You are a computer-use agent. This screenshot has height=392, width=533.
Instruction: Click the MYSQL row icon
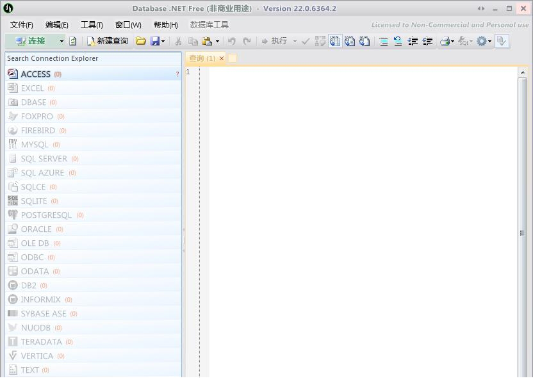coord(13,144)
